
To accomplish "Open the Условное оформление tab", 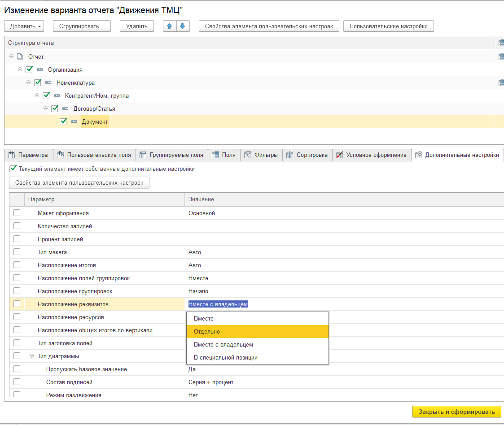I will coord(371,155).
